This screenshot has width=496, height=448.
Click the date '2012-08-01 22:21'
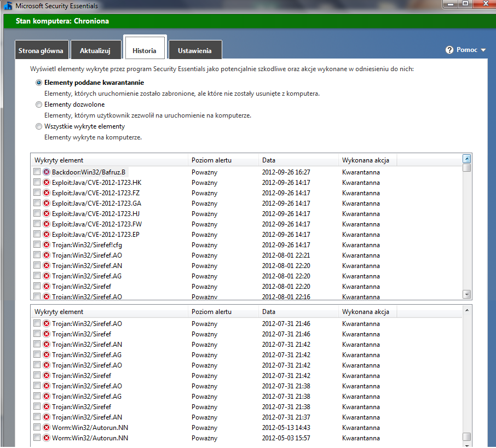click(286, 255)
